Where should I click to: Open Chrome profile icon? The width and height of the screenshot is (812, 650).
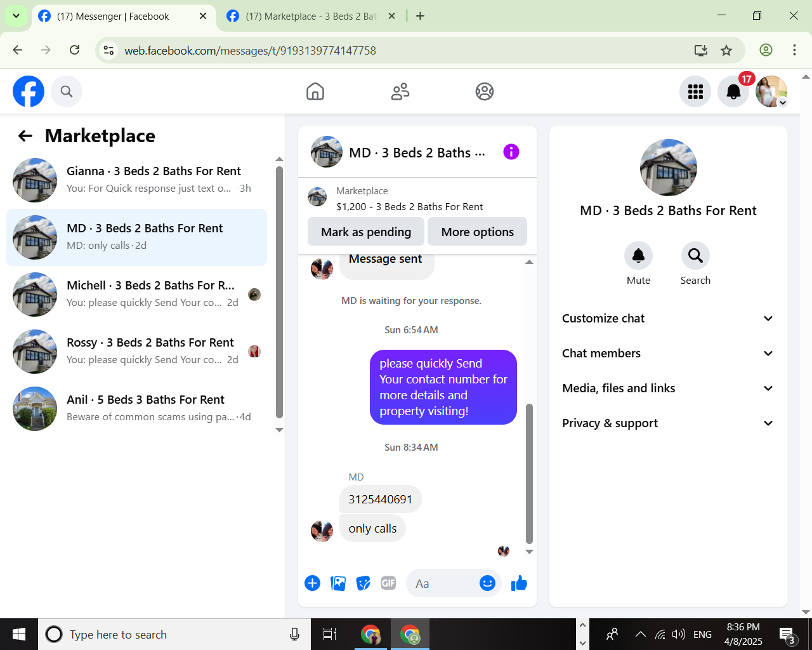click(x=766, y=50)
